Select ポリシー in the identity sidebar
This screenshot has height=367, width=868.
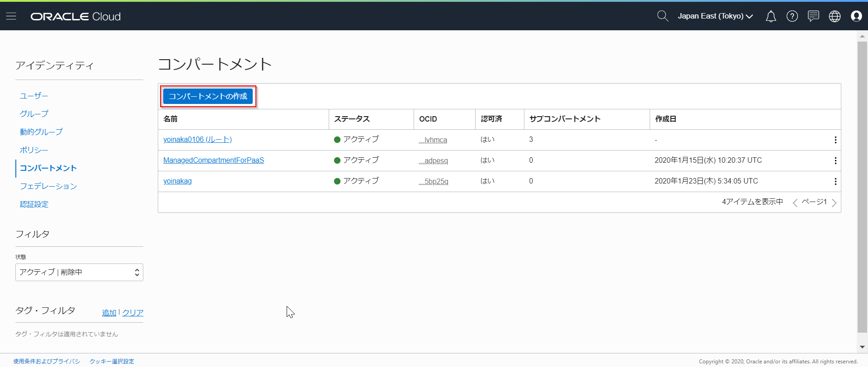[x=34, y=150]
